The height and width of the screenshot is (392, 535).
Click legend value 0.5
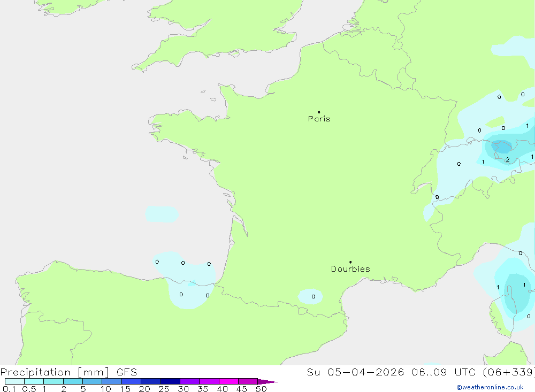pos(29,389)
